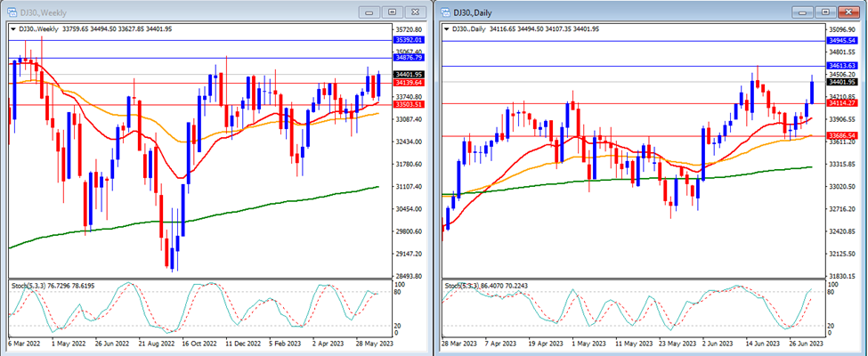Restore the DJ30.,Weekly chart window
The width and height of the screenshot is (868, 356).
coord(392,12)
